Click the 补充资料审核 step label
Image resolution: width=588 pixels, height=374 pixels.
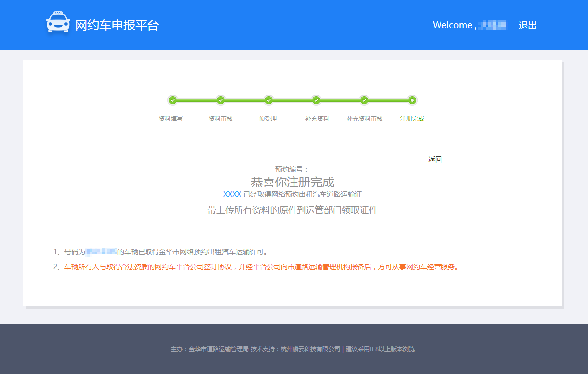[365, 119]
